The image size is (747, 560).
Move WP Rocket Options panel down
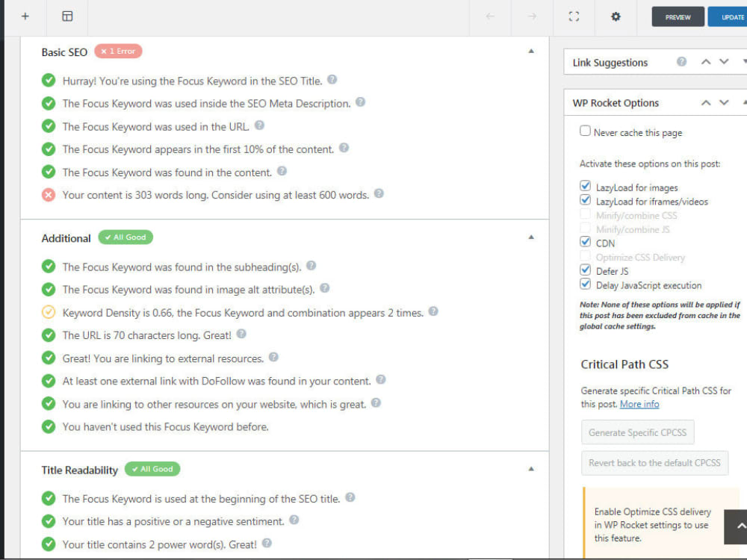[724, 103]
